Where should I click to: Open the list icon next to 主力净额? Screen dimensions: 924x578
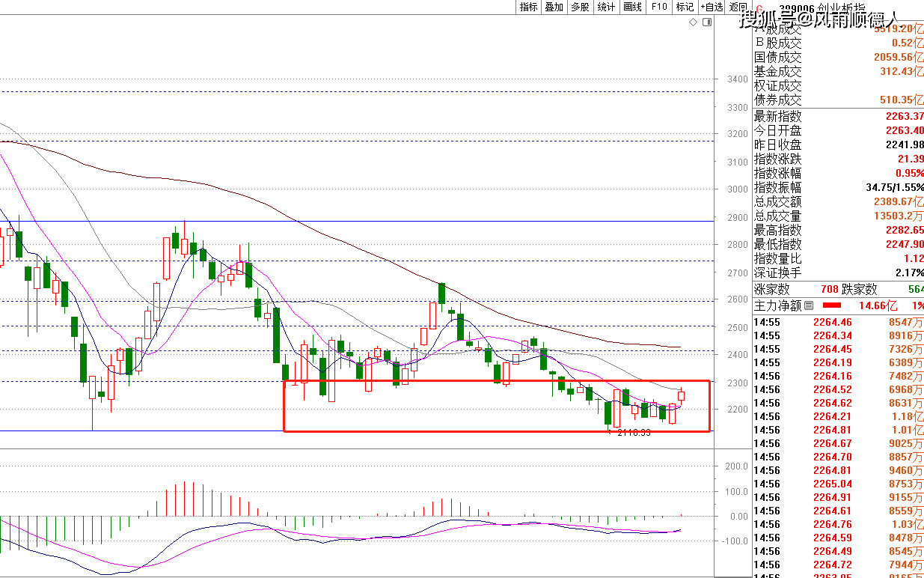pyautogui.click(x=809, y=305)
